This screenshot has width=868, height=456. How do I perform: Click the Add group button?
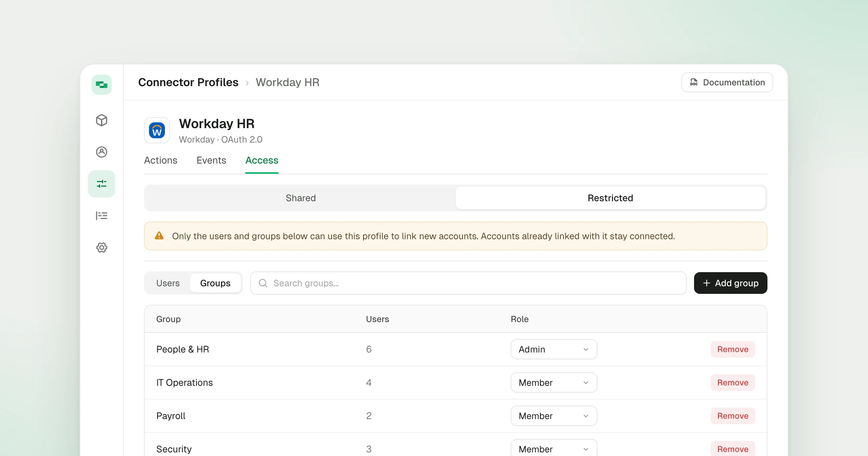[x=731, y=283]
